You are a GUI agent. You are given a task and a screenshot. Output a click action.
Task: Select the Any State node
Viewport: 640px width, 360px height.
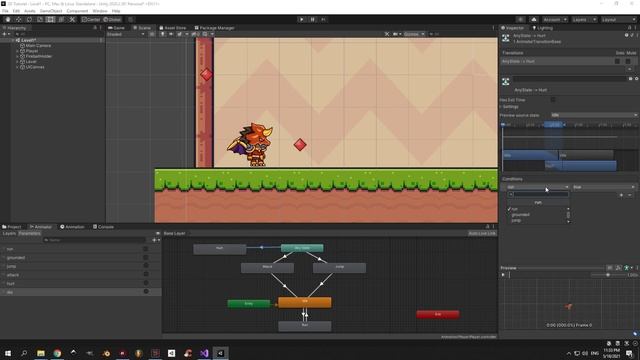point(302,248)
